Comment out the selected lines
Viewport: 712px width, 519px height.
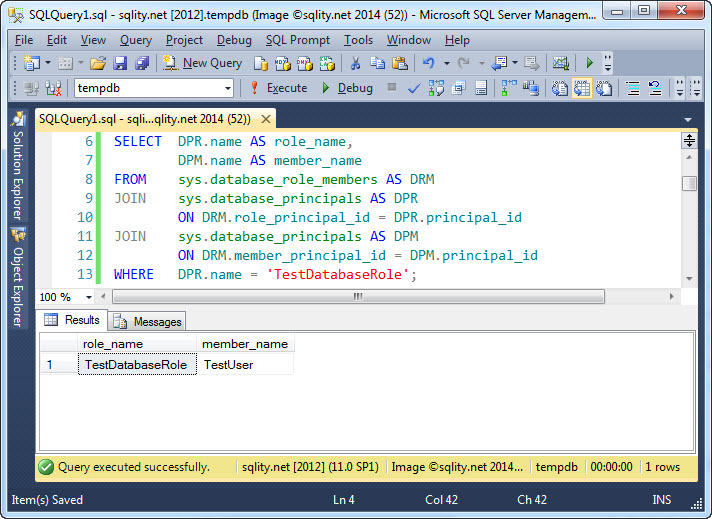tap(633, 88)
